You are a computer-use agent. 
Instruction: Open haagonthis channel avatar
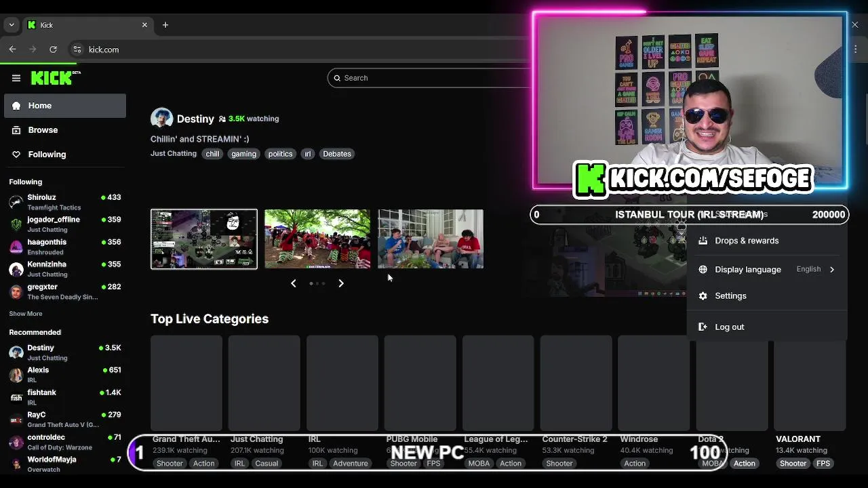(16, 247)
